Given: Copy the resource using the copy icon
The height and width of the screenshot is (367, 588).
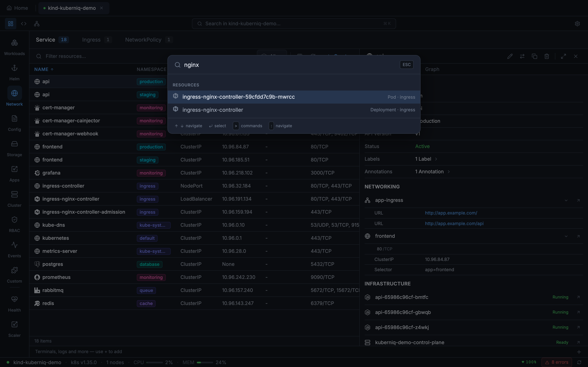Looking at the screenshot, I should (x=534, y=56).
